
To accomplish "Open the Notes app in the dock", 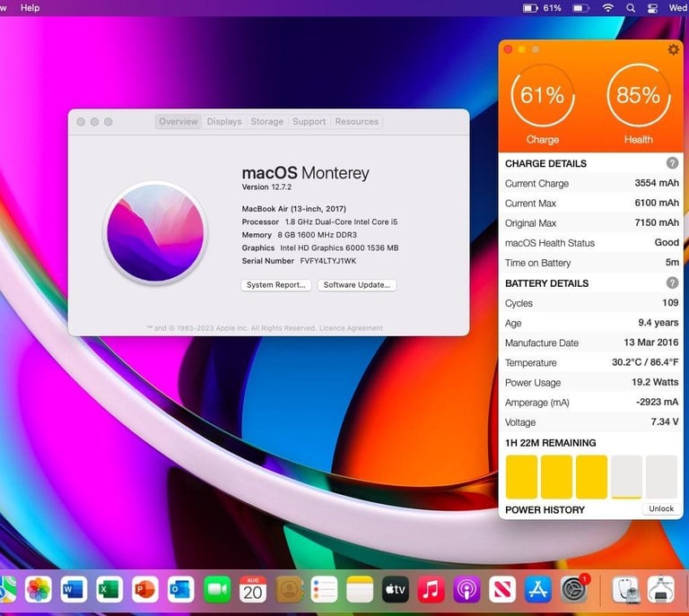I will (x=360, y=589).
